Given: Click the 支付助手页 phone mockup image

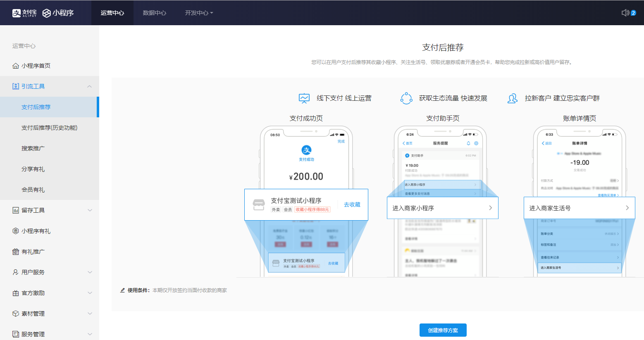Looking at the screenshot, I should 443,201.
